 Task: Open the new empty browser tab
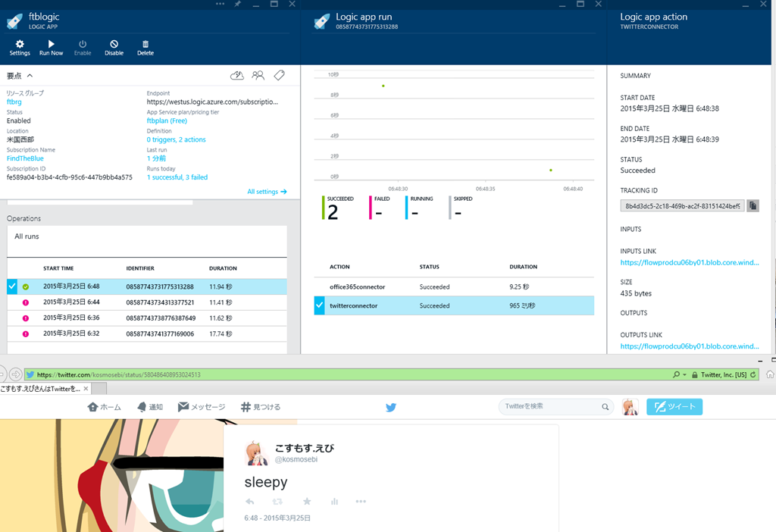click(99, 389)
